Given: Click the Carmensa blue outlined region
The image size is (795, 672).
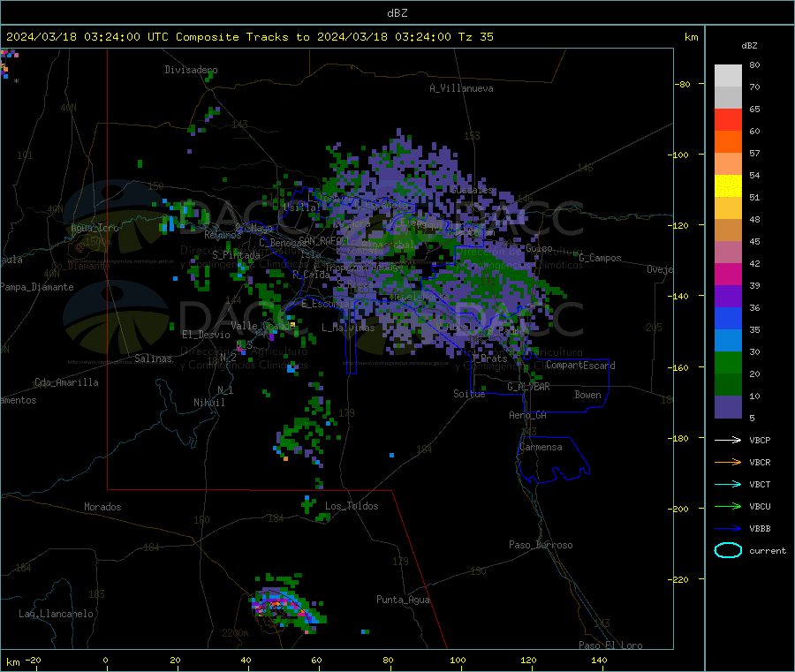Looking at the screenshot, I should (x=553, y=460).
